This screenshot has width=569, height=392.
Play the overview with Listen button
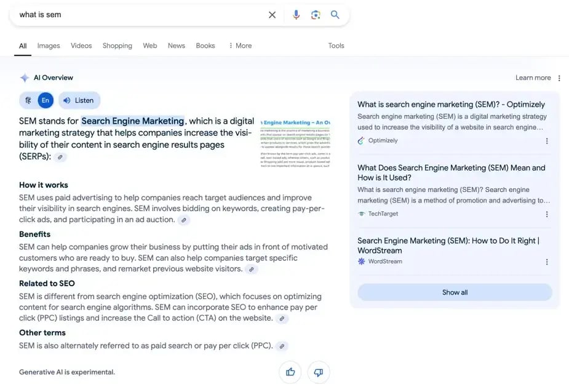tap(79, 100)
